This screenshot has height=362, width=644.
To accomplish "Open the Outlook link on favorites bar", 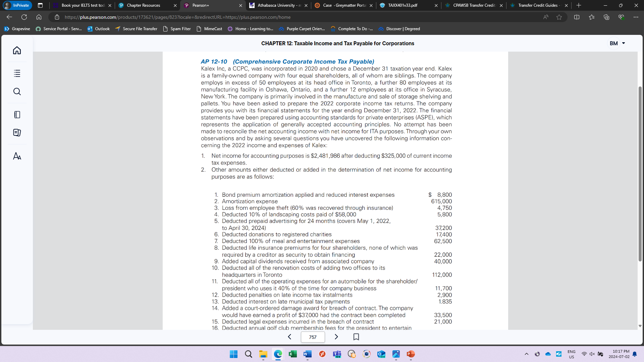I will click(98, 29).
